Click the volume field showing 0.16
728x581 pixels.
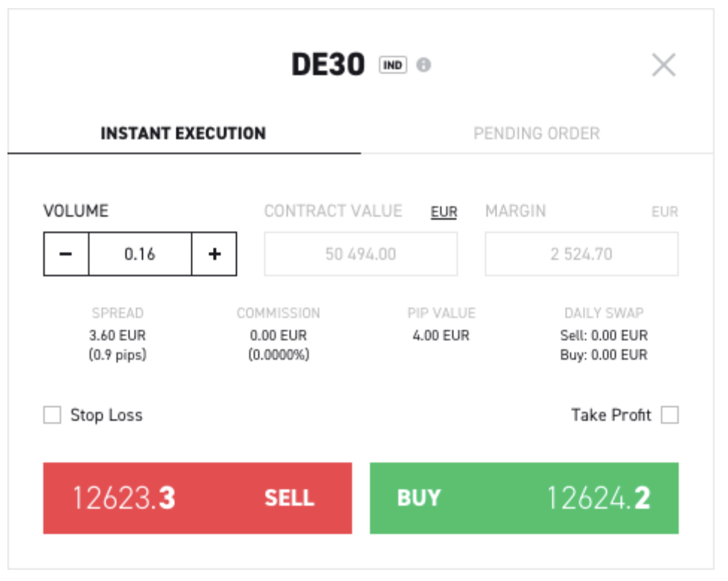[140, 254]
